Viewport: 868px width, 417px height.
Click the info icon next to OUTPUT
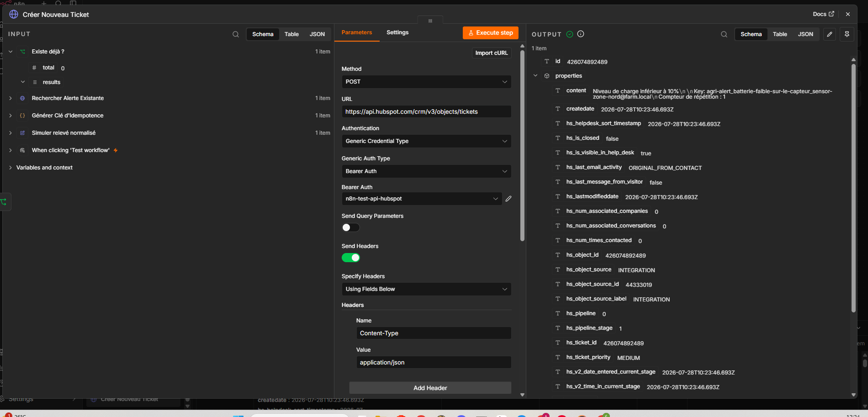581,34
